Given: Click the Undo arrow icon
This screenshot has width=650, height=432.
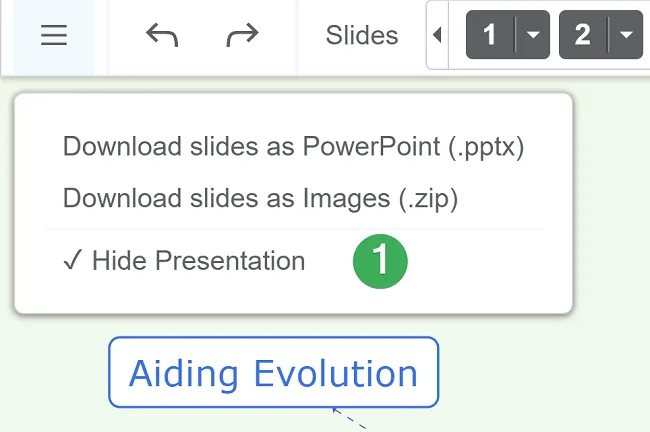Looking at the screenshot, I should [162, 36].
